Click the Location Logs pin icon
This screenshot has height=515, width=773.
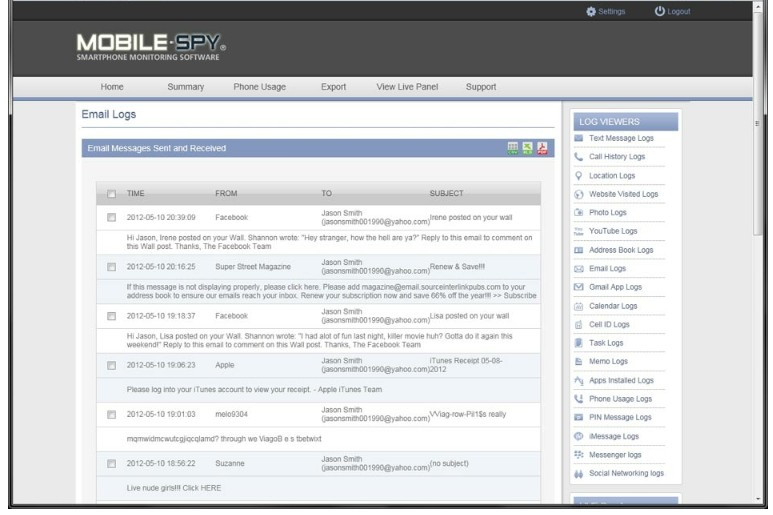[579, 175]
